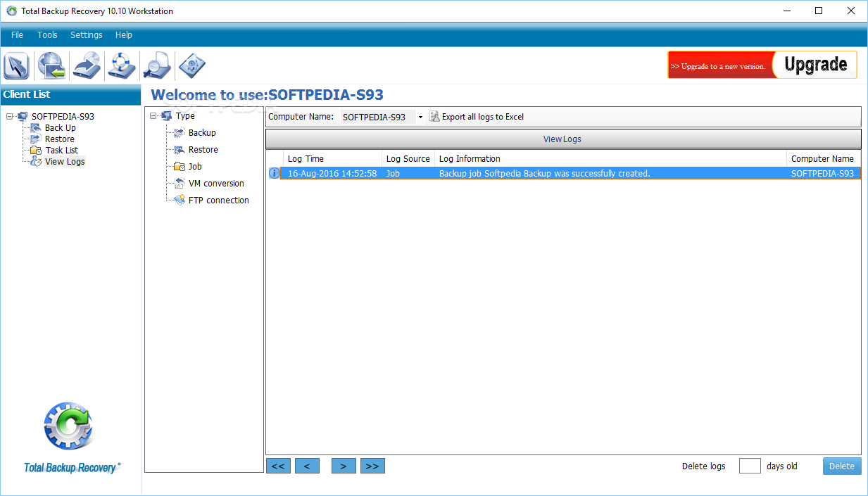Click the Client List panel header
Image resolution: width=868 pixels, height=496 pixels.
click(70, 94)
